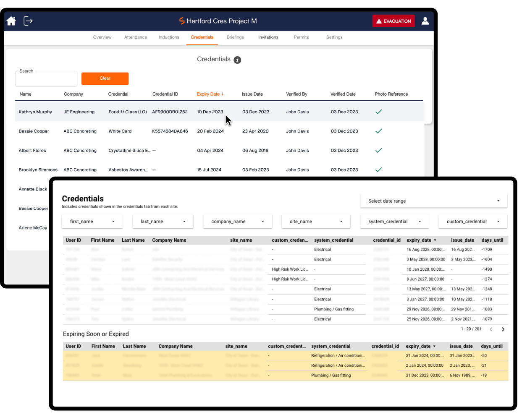Open the Briefings tab

(x=235, y=37)
